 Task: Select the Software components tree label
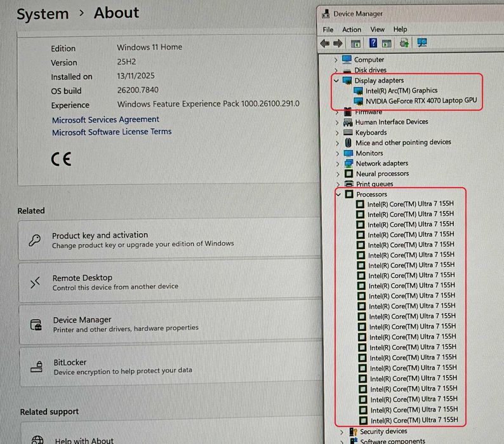coord(392,441)
